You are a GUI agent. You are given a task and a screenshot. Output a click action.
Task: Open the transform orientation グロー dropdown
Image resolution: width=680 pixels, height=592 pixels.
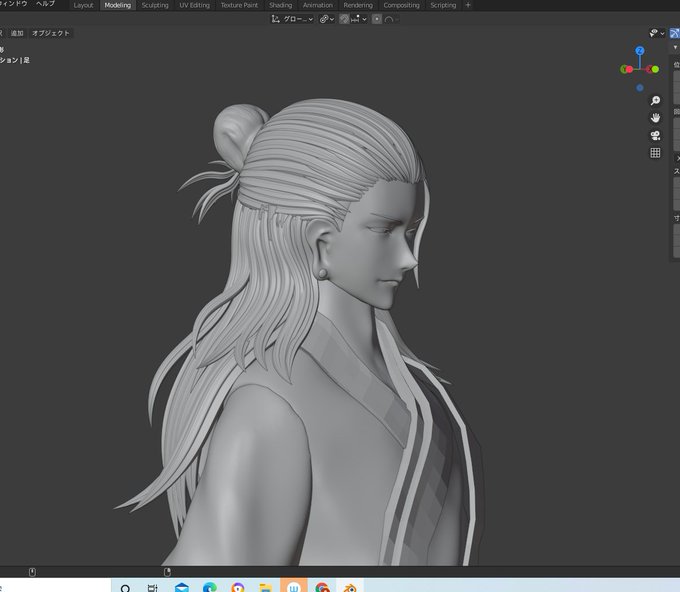292,19
